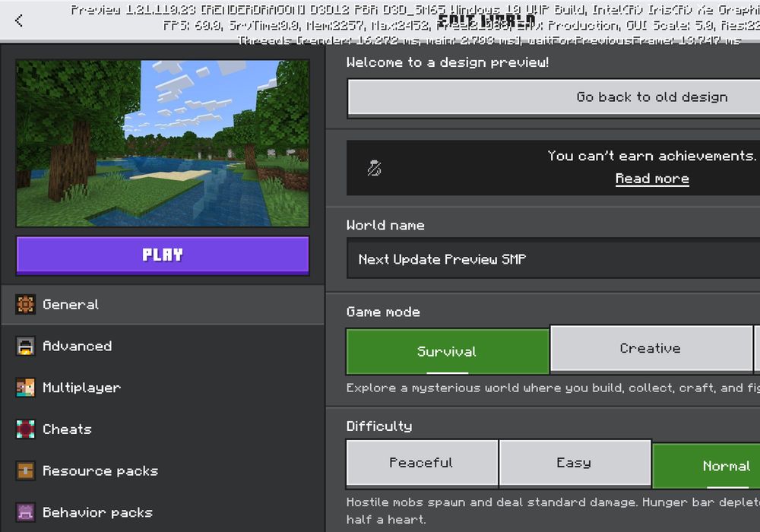Click the Multiplayer faces icon
The height and width of the screenshot is (532, 760).
25,388
